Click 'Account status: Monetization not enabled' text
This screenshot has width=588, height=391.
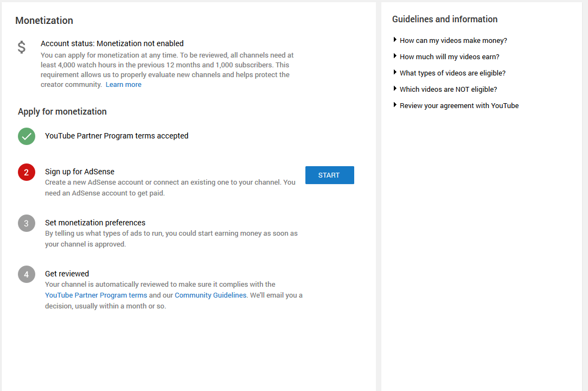pyautogui.click(x=112, y=43)
